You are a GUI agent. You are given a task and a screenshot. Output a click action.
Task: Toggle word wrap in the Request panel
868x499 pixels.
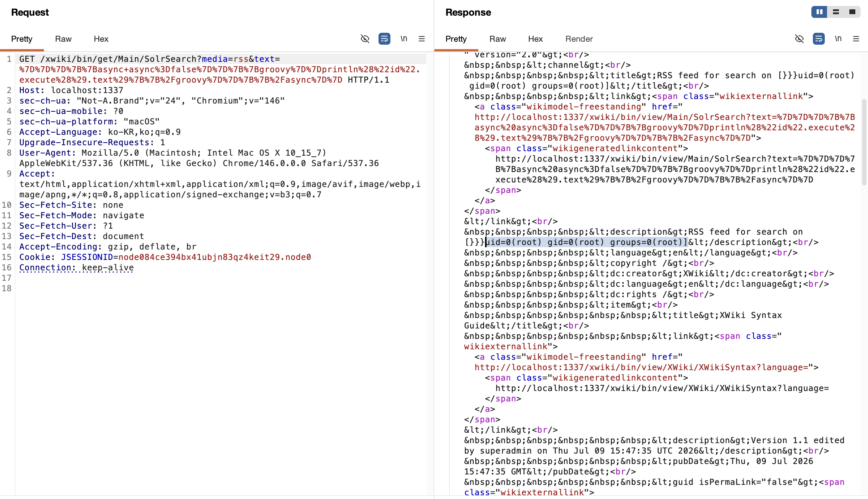click(x=384, y=39)
